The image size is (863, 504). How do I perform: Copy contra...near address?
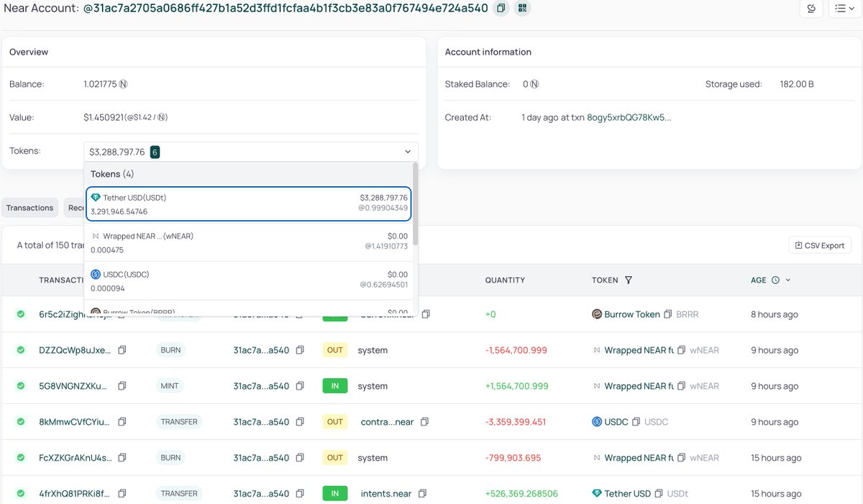coord(425,422)
